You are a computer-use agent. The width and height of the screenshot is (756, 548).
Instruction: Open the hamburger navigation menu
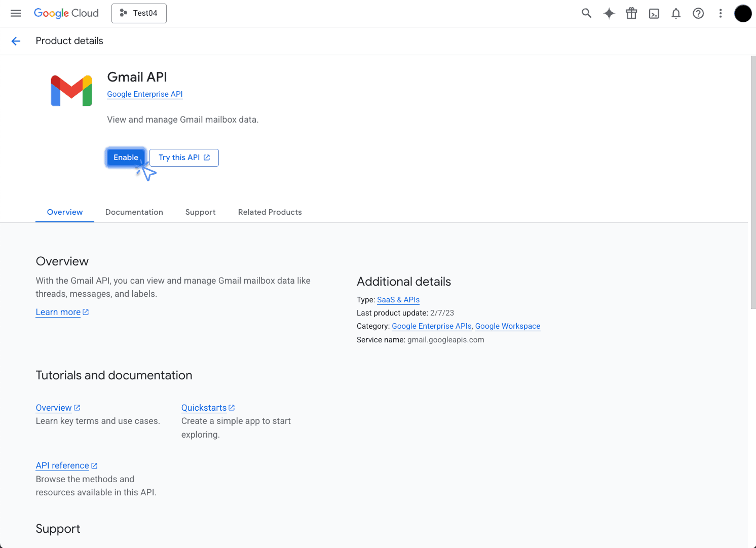[x=16, y=13]
